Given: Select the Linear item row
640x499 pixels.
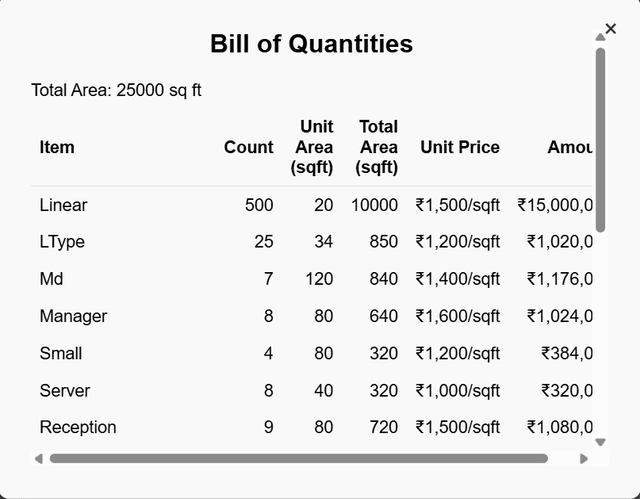Looking at the screenshot, I should pyautogui.click(x=312, y=205).
